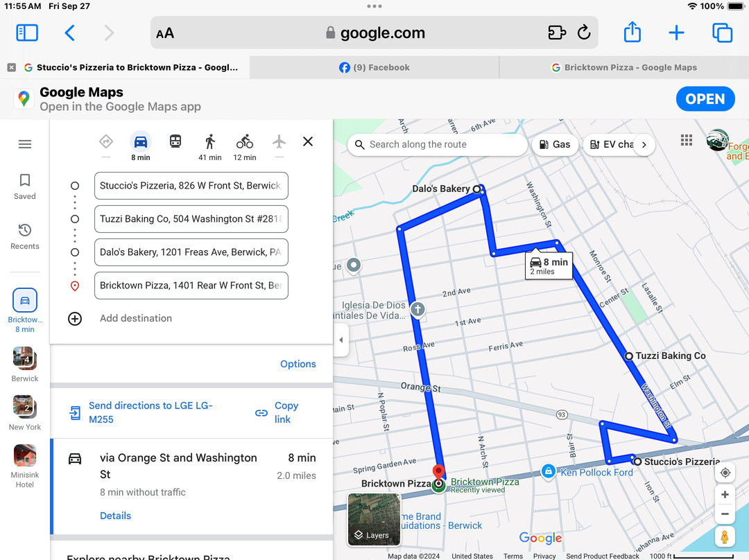Viewport: 749px width, 560px height.
Task: Select transit travel mode
Action: [x=175, y=141]
